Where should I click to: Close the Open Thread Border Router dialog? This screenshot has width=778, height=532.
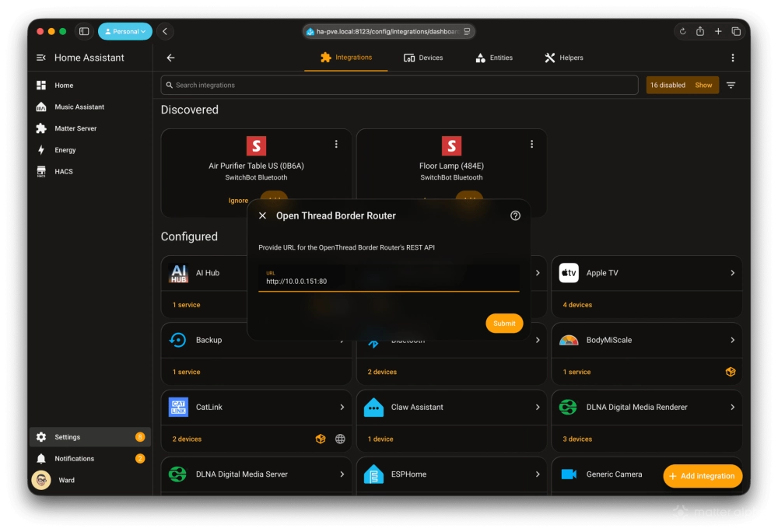(262, 215)
